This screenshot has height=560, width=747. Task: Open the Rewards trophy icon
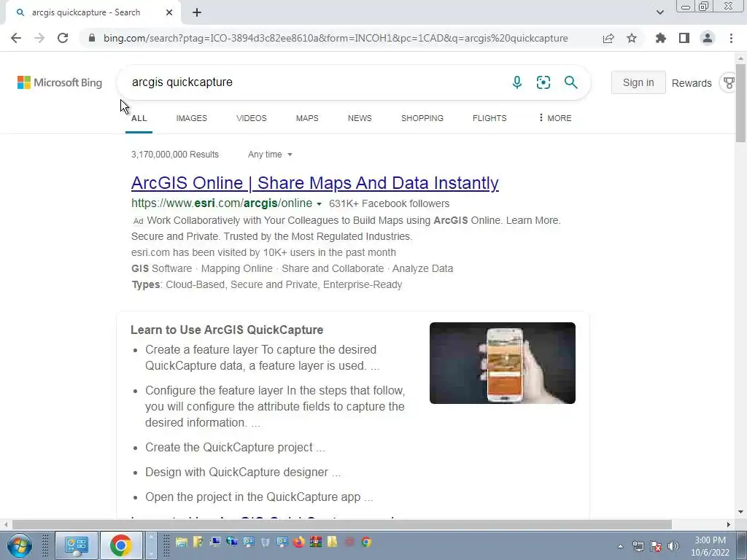[729, 83]
